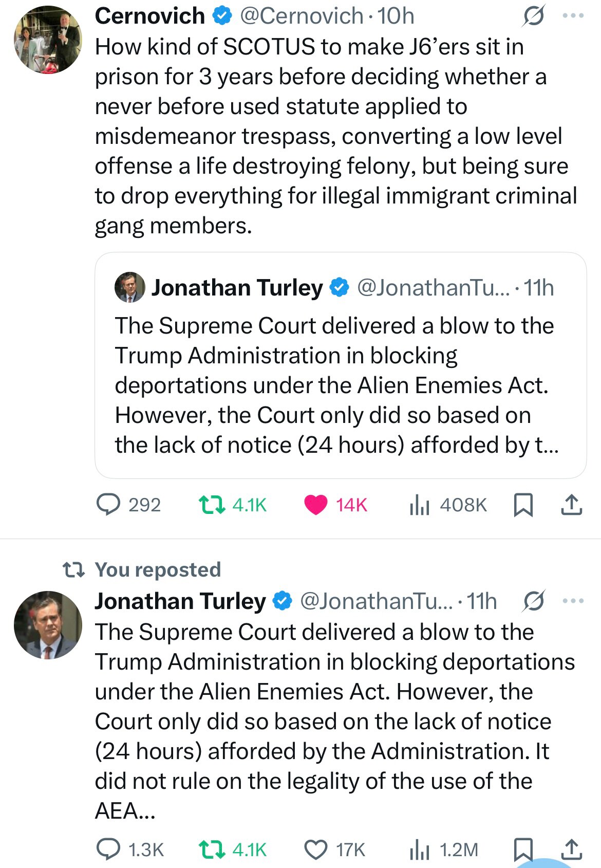Like Jonathan Turley's post
The height and width of the screenshot is (868, 601).
point(315,849)
